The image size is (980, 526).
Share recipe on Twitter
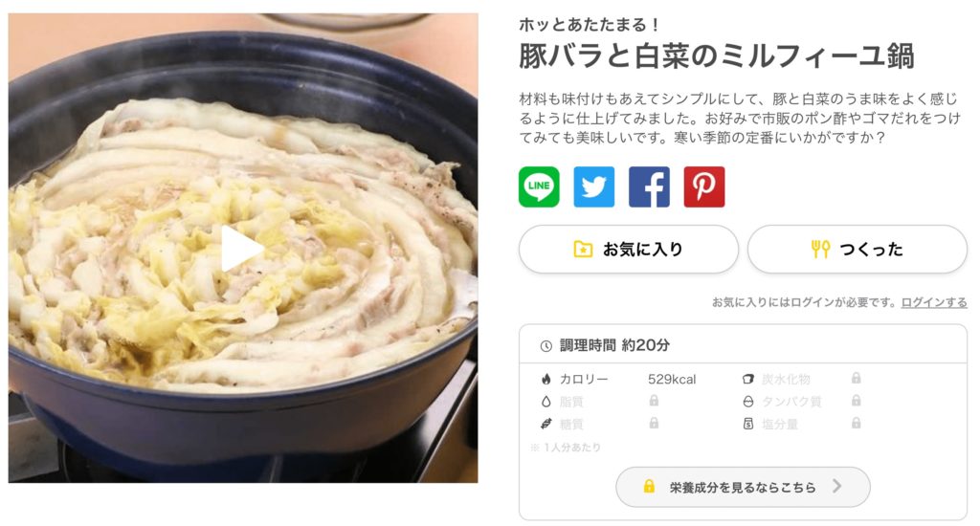[593, 186]
